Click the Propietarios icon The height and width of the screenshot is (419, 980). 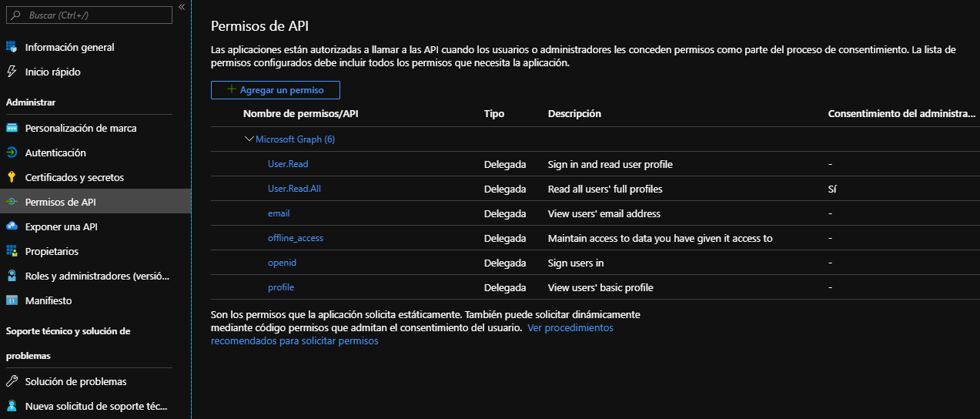pyautogui.click(x=12, y=251)
